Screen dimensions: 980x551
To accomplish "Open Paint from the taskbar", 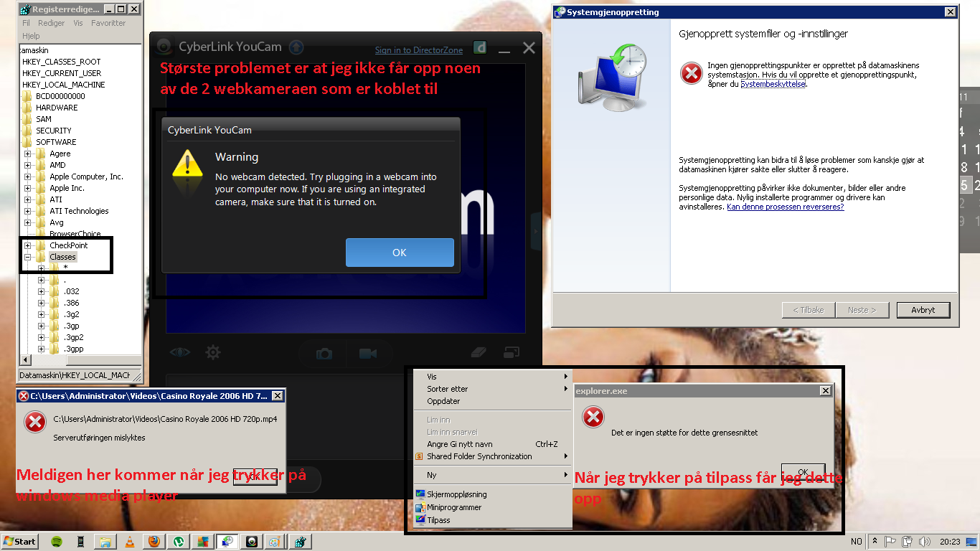I will tap(275, 542).
